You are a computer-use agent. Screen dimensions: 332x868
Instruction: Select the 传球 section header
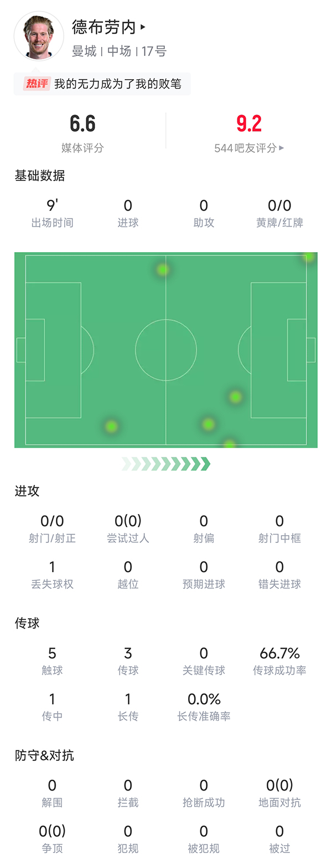coord(27,623)
